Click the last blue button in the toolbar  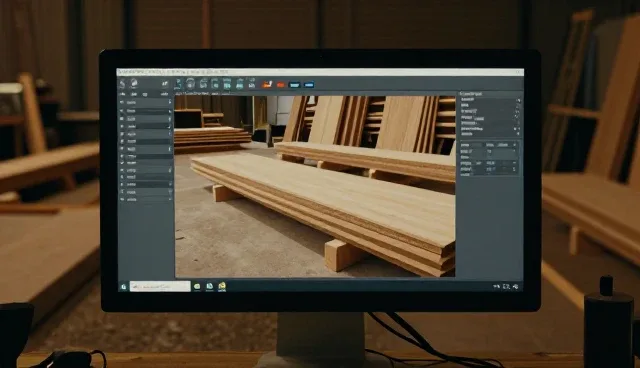point(309,85)
